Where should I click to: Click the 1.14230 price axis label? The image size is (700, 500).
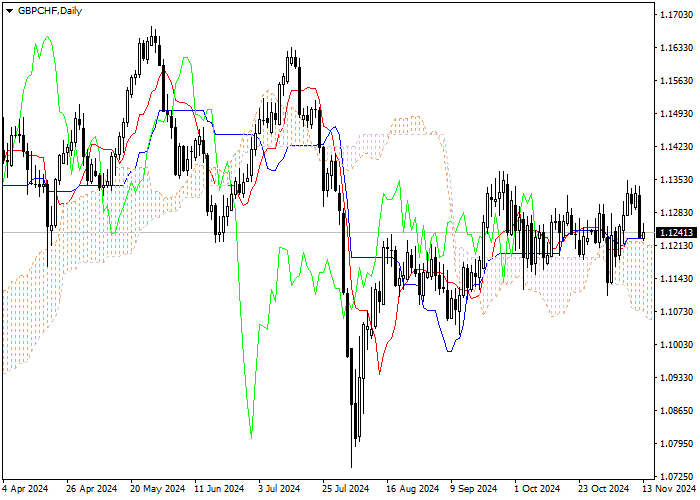click(x=676, y=147)
